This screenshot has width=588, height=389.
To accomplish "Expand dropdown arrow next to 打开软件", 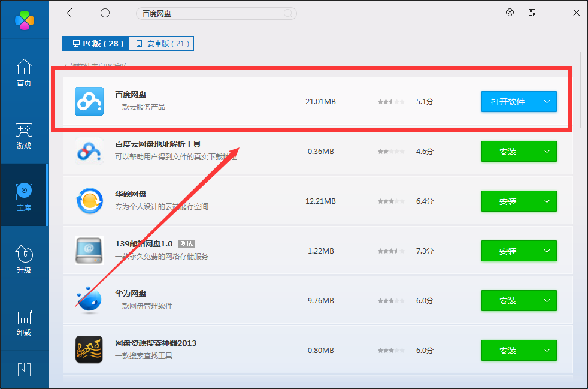I will [547, 102].
